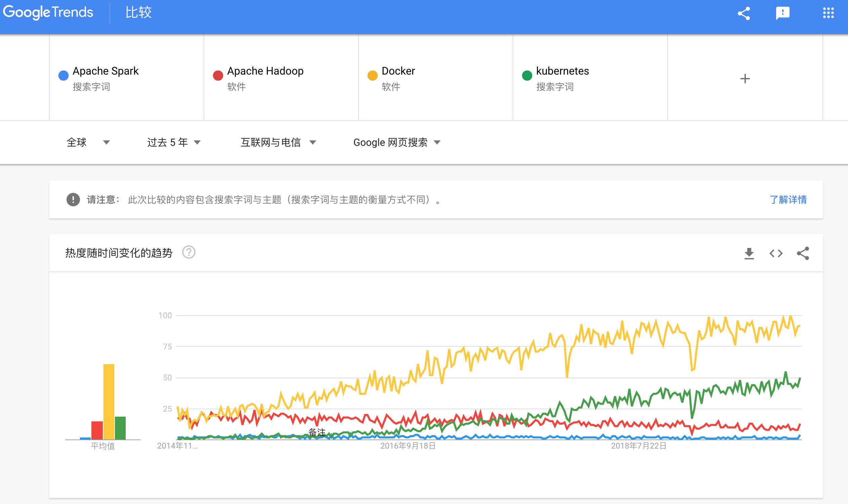The image size is (848, 504).
Task: Open the send feedback icon
Action: [783, 13]
